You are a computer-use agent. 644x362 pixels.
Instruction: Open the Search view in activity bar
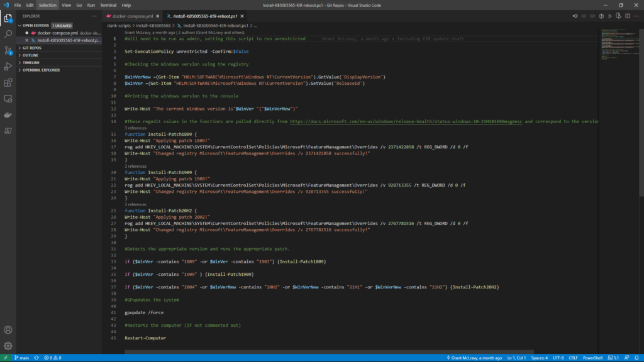[x=8, y=33]
